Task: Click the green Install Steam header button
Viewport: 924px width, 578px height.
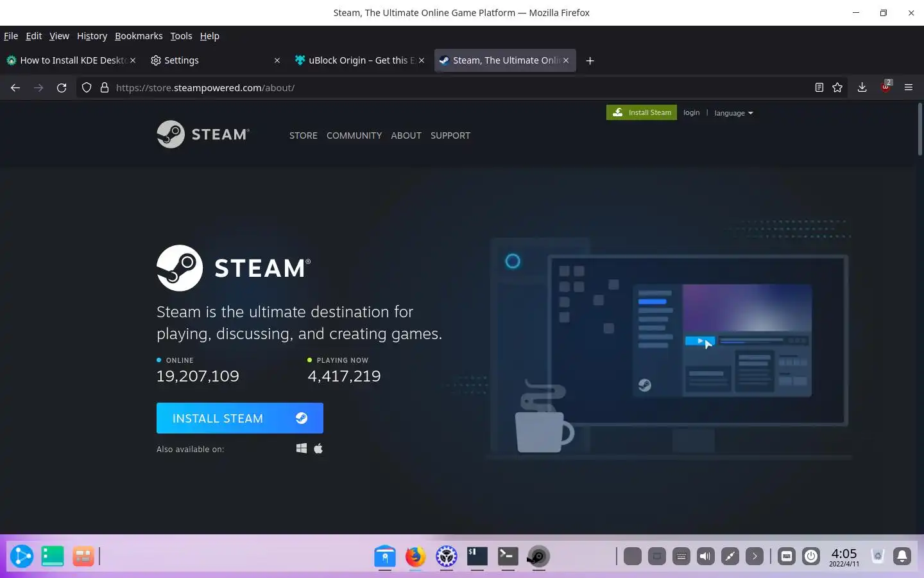Action: 642,112
